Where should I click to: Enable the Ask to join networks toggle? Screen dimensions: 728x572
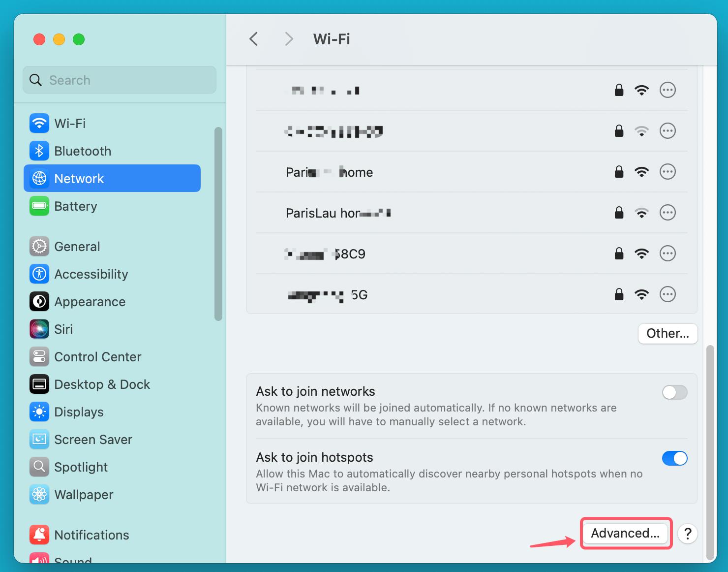point(674,392)
